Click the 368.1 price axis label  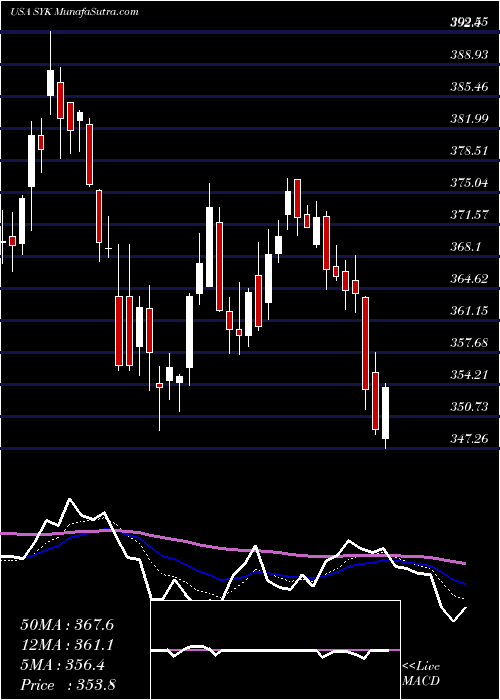click(x=465, y=247)
